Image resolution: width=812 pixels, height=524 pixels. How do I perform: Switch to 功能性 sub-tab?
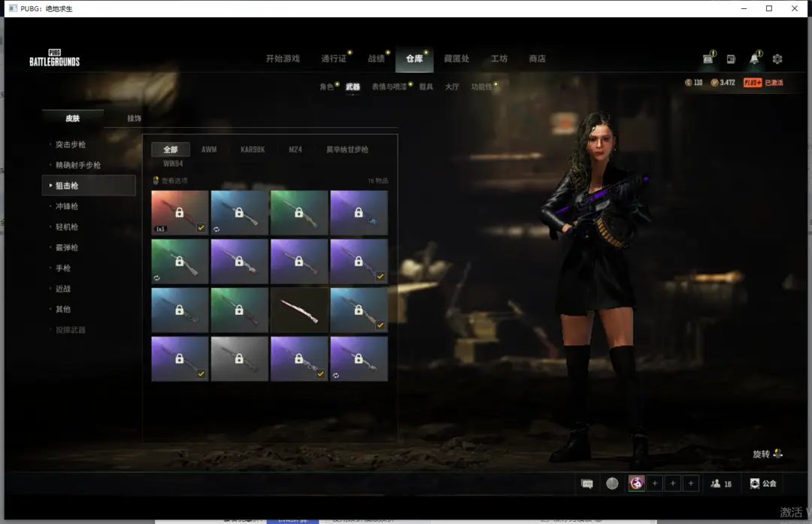(x=482, y=86)
